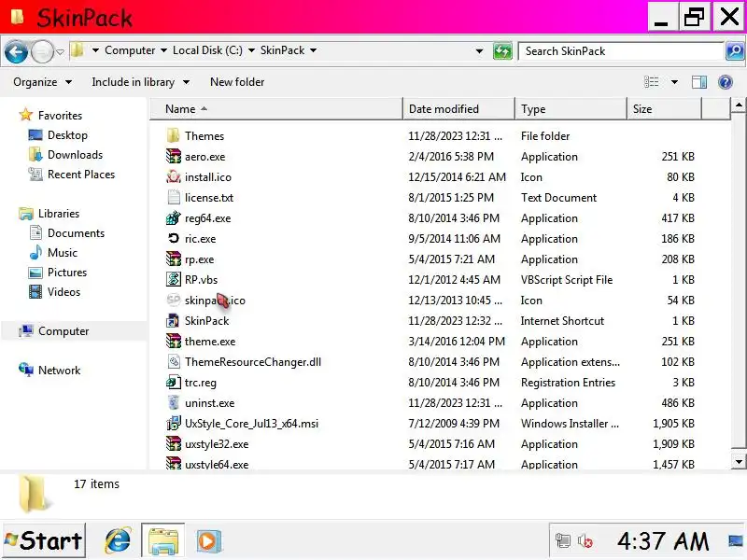Viewport: 747px width, 560px height.
Task: Select the Themes folder icon
Action: click(x=174, y=135)
